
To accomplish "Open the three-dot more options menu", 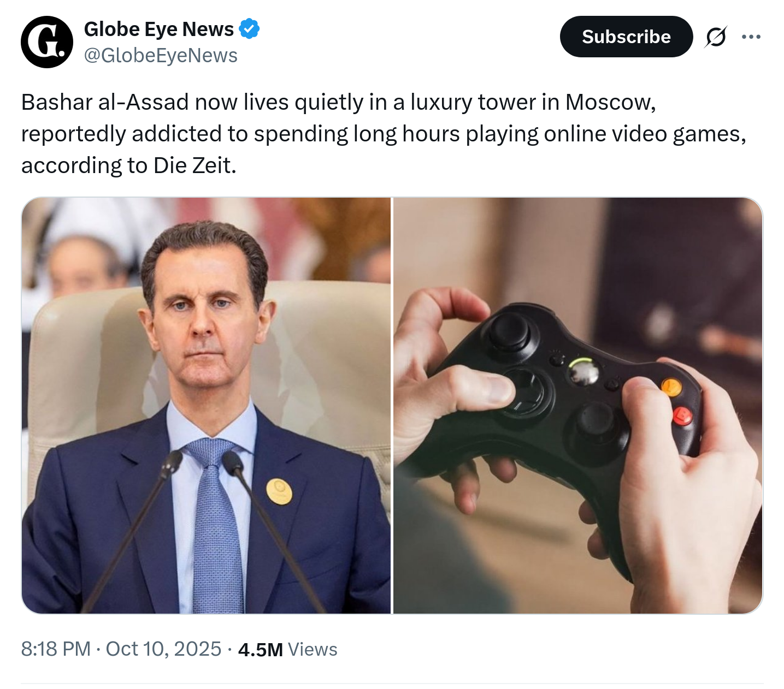I will coord(751,37).
